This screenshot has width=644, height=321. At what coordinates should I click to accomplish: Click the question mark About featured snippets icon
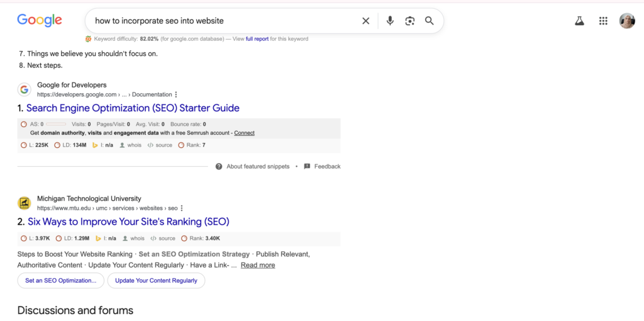tap(219, 166)
